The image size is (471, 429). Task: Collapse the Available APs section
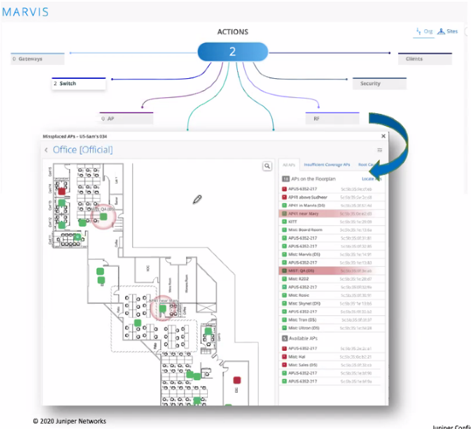click(x=285, y=338)
